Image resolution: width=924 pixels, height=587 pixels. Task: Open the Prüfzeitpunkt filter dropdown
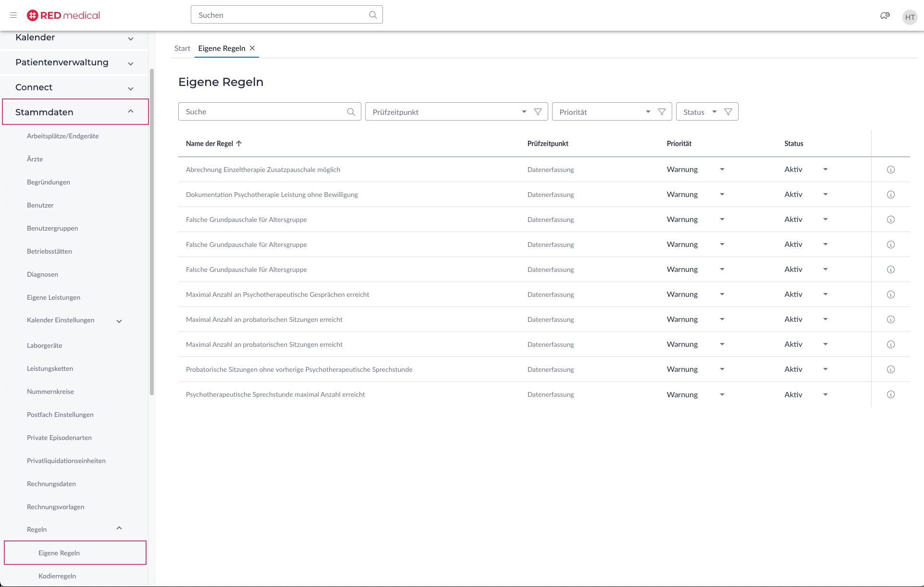coord(524,112)
